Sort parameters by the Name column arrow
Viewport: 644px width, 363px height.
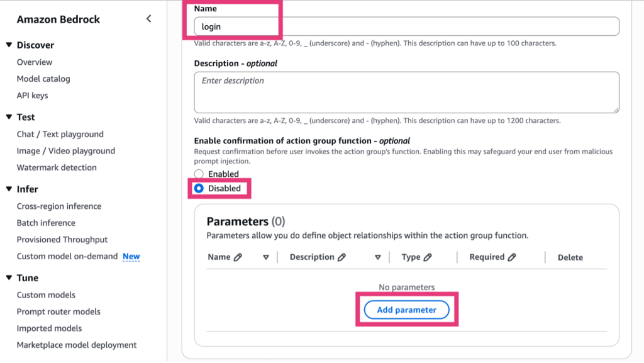point(266,257)
